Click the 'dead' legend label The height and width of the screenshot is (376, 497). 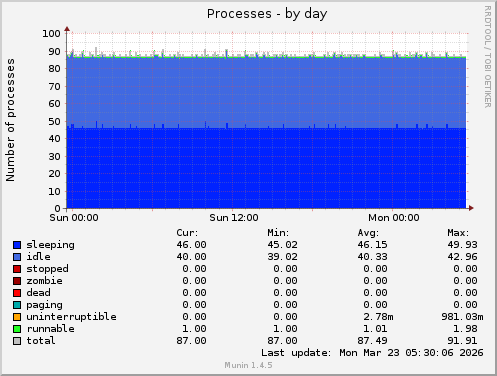39,293
